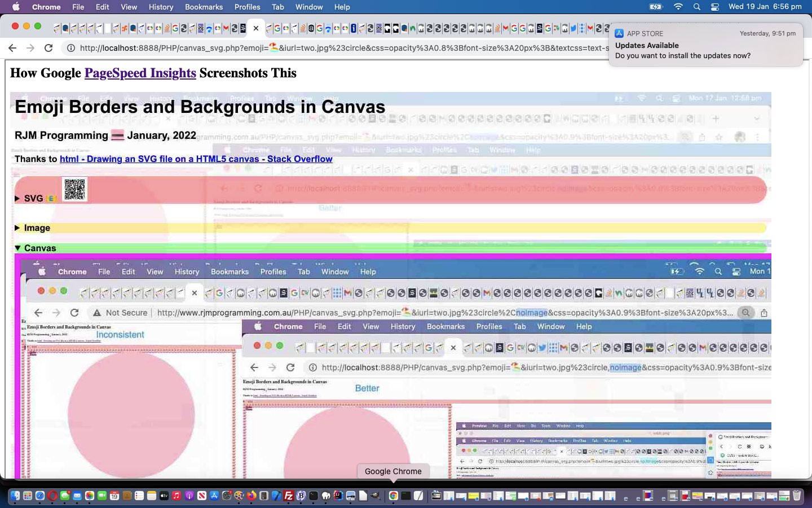Image resolution: width=812 pixels, height=508 pixels.
Task: Open FaceTime from the dock
Action: [102, 496]
